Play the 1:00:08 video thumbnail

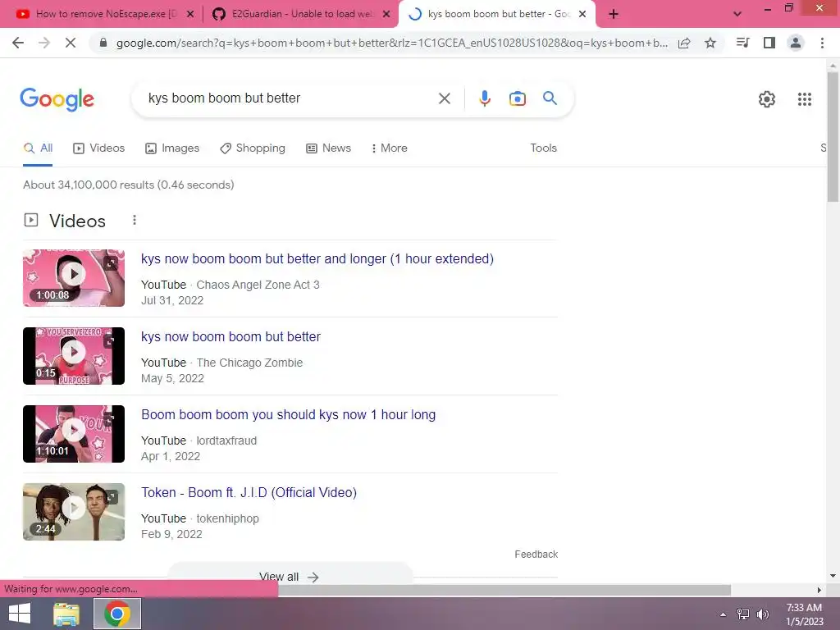(x=74, y=278)
